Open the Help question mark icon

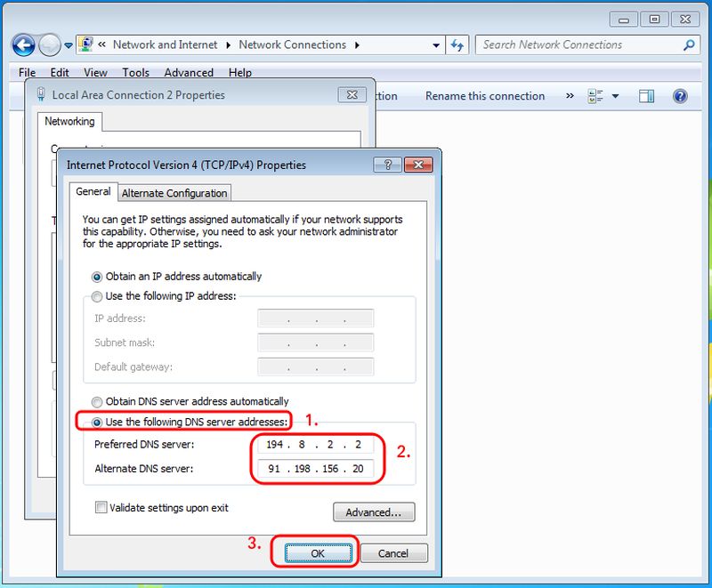[x=680, y=96]
